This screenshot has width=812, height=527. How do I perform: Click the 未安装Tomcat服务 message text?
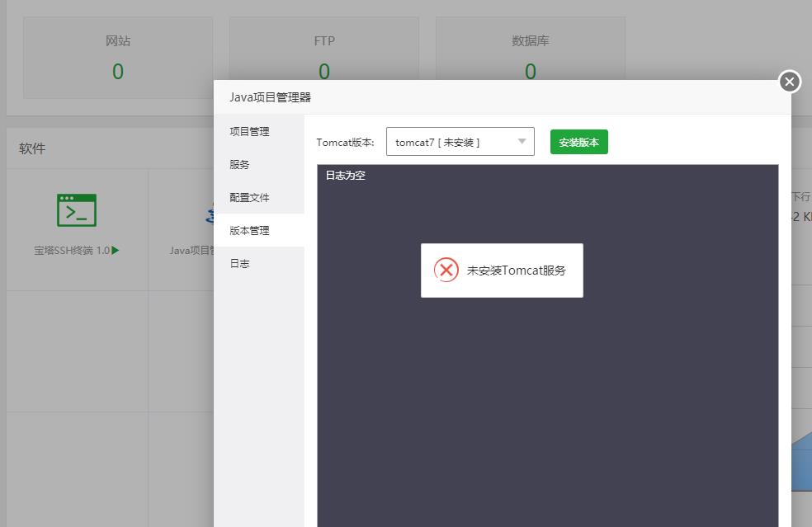coord(517,271)
